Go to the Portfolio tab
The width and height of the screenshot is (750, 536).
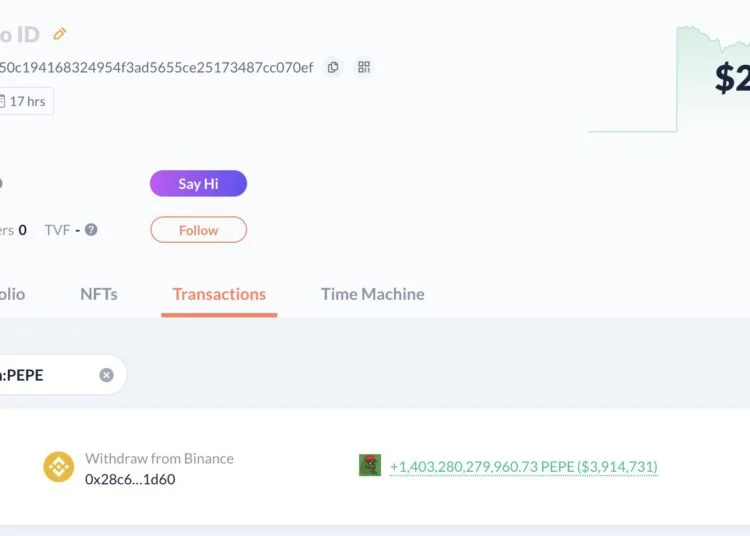pos(12,294)
